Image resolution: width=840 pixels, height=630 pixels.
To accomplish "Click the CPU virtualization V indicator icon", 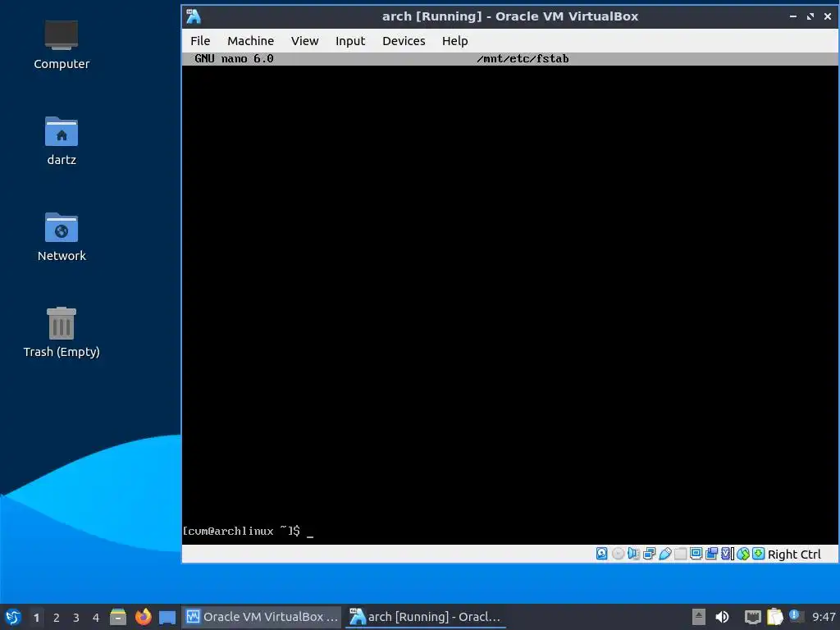I will (727, 554).
